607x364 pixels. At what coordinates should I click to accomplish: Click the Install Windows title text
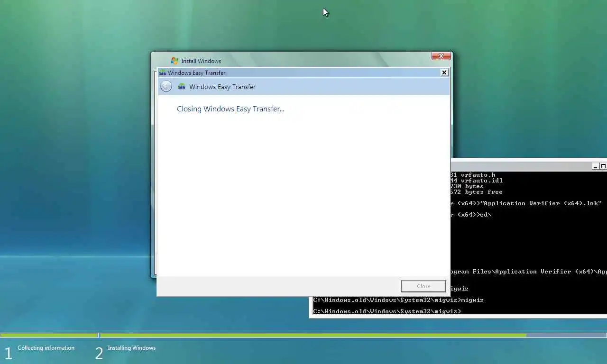[201, 61]
